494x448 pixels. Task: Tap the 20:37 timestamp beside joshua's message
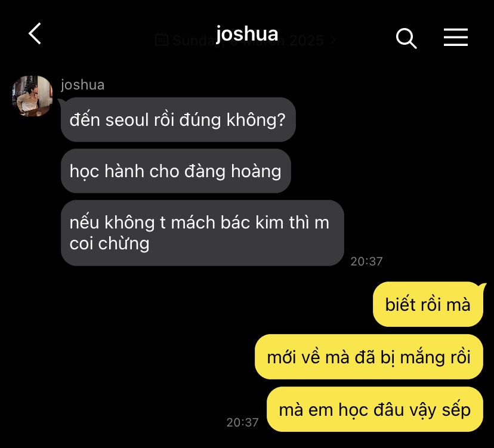[x=366, y=261]
